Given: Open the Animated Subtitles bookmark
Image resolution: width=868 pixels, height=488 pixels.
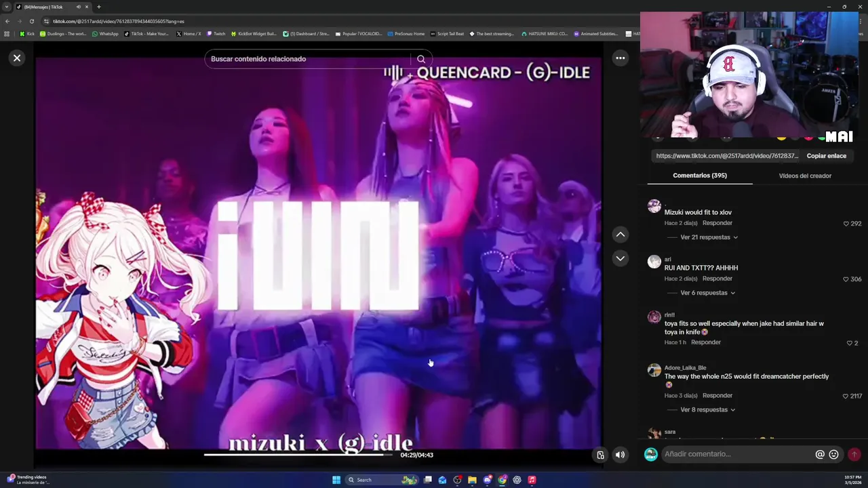Looking at the screenshot, I should click(x=596, y=33).
